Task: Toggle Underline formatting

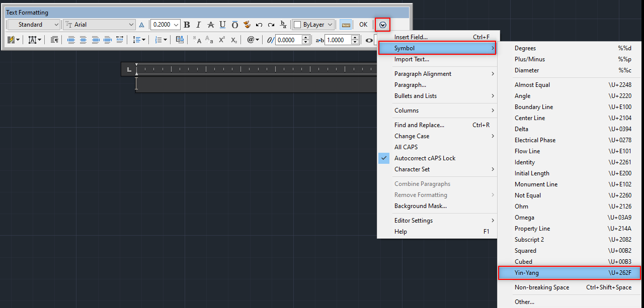Action: tap(222, 25)
